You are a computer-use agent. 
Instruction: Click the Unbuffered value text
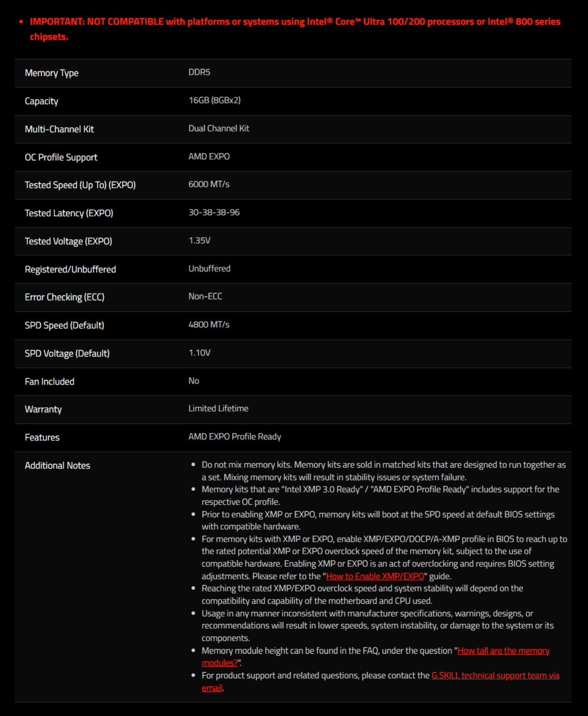[209, 269]
